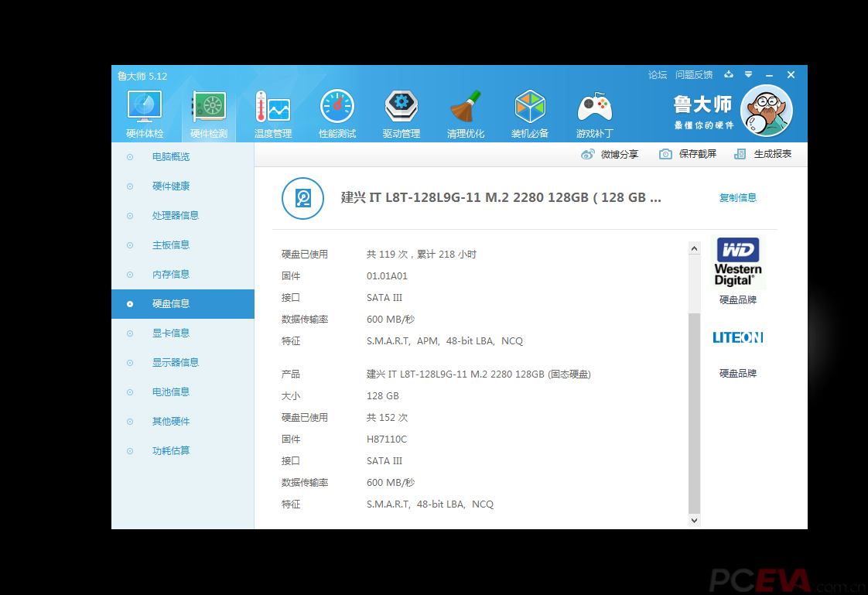Click the 鲁大师 5.12 window title
Image resolution: width=868 pixels, height=595 pixels.
click(142, 77)
